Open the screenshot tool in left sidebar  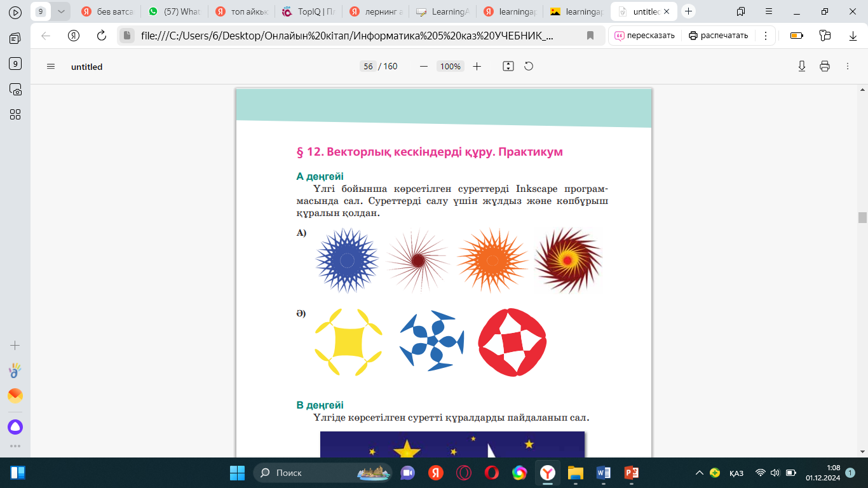pos(15,89)
